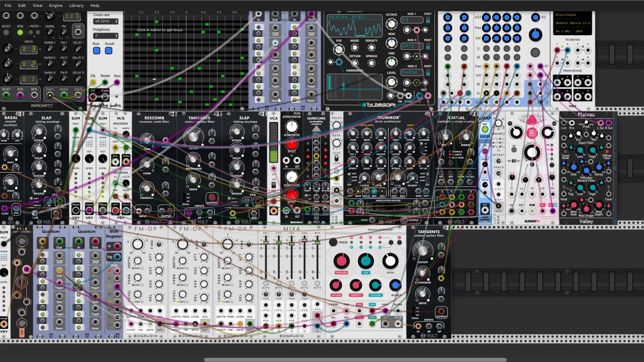Open the MOD 3 destination selector showing PHASE

pyautogui.click(x=412, y=72)
